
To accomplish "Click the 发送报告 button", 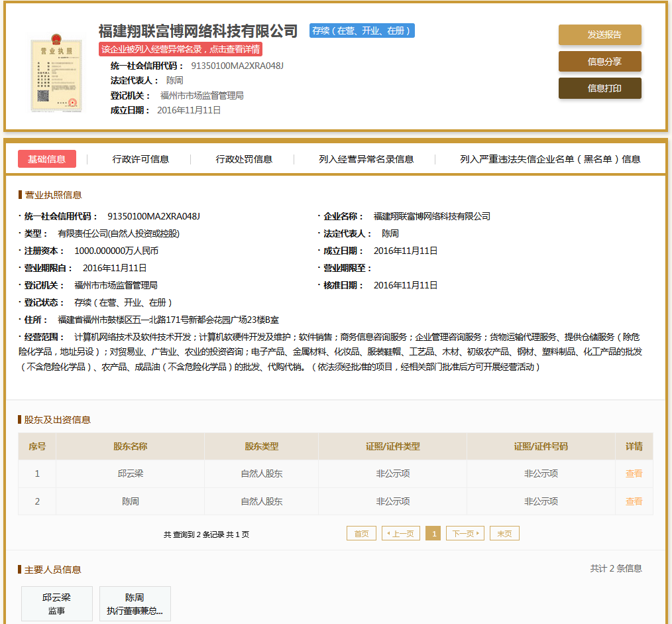I will pos(600,35).
